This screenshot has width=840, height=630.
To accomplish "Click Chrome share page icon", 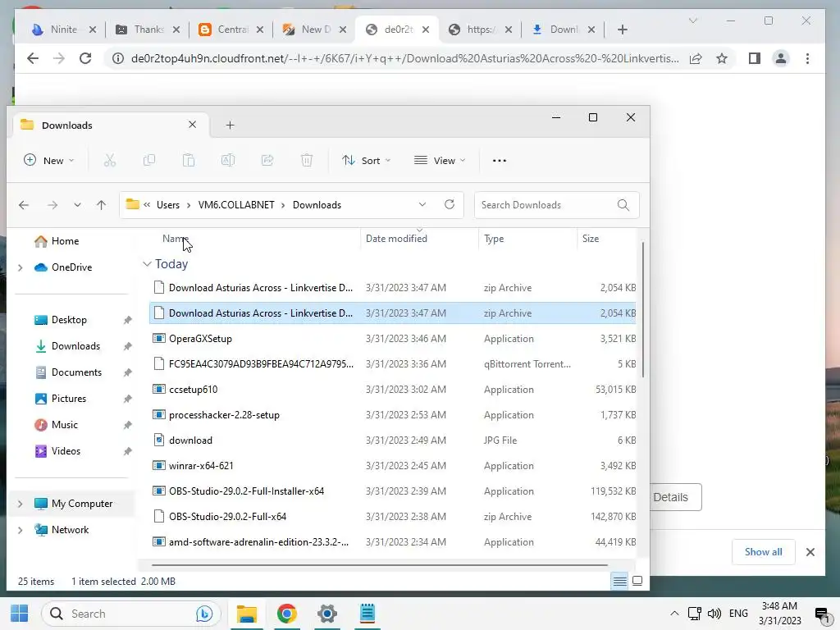I will pos(696,58).
